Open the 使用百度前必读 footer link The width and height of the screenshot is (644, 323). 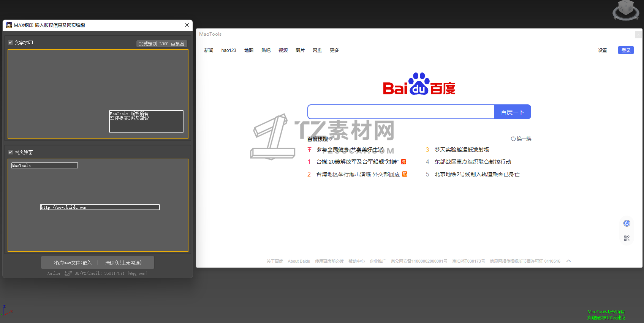click(x=329, y=261)
